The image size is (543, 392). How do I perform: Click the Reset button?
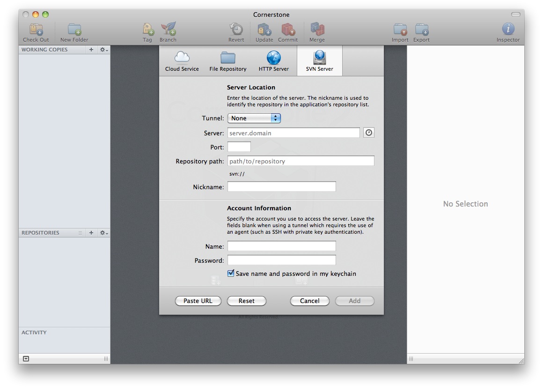(x=247, y=301)
